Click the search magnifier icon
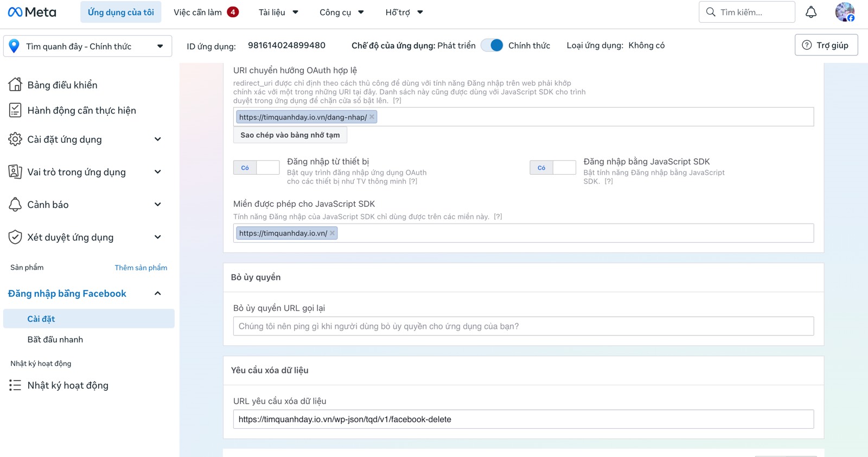Screen dimensions: 868x457 (x=711, y=12)
